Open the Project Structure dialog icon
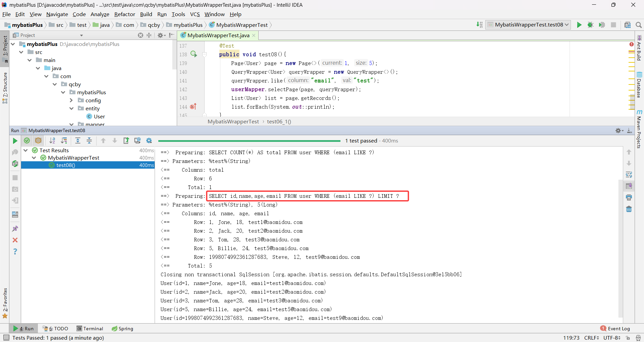Image resolution: width=644 pixels, height=342 pixels. [x=628, y=25]
